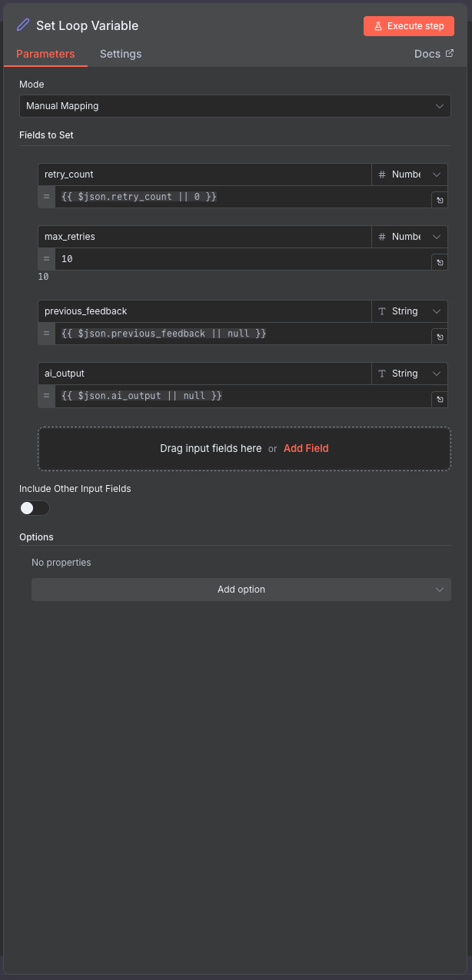Image resolution: width=472 pixels, height=980 pixels.
Task: Click the equals icon beside retry_count expression
Action: [x=46, y=197]
